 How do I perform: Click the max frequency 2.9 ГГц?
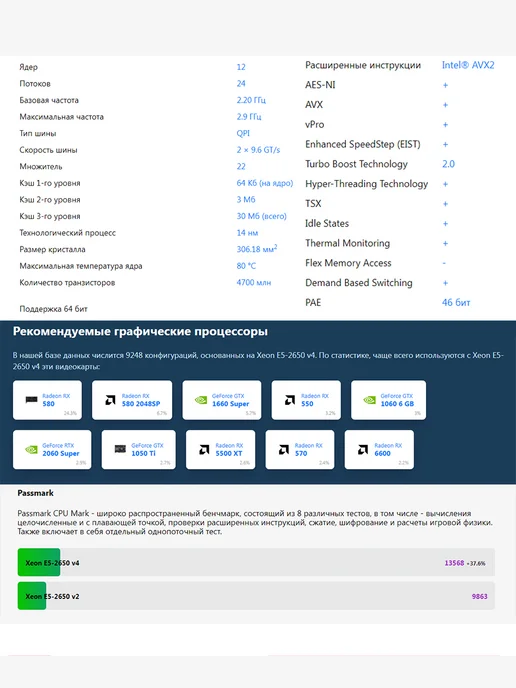tap(249, 117)
